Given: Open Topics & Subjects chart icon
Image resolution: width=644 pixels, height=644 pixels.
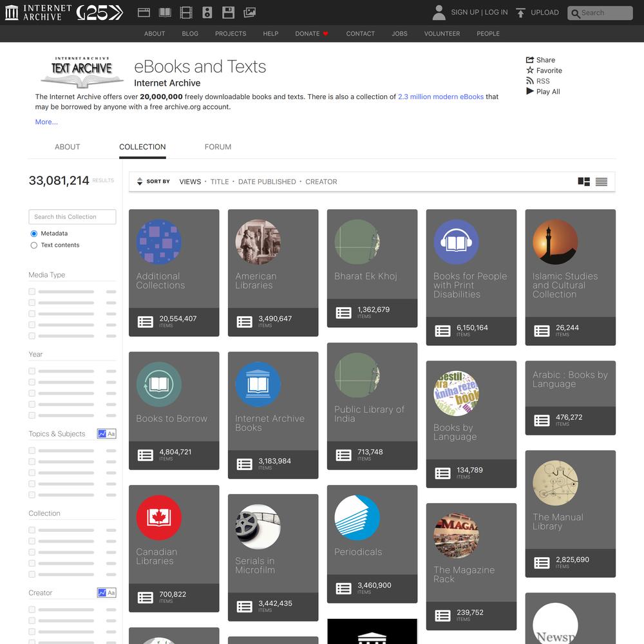Looking at the screenshot, I should click(102, 433).
